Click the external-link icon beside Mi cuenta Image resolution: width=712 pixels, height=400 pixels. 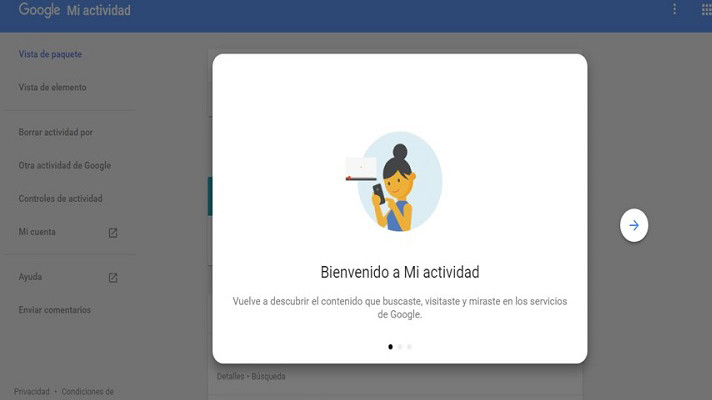[113, 232]
